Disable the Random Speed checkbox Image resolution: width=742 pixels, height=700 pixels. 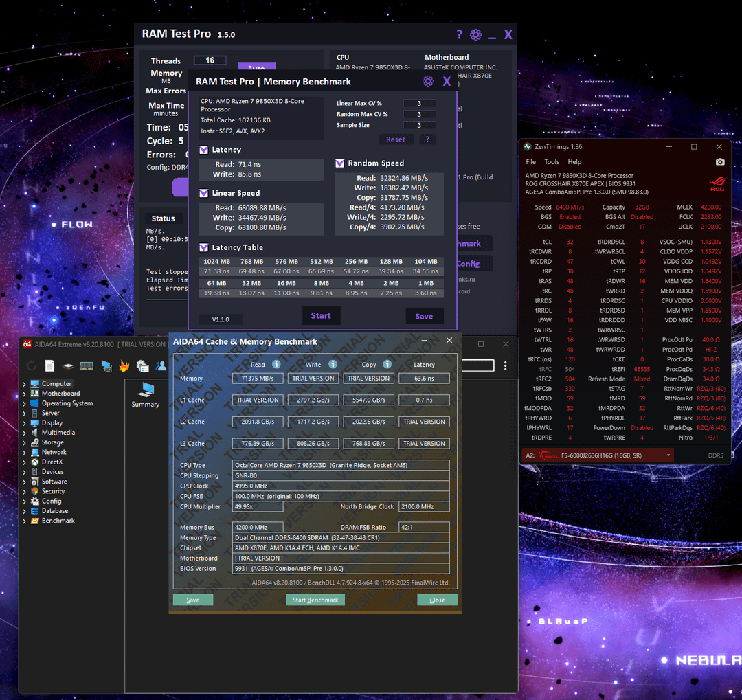[x=339, y=163]
